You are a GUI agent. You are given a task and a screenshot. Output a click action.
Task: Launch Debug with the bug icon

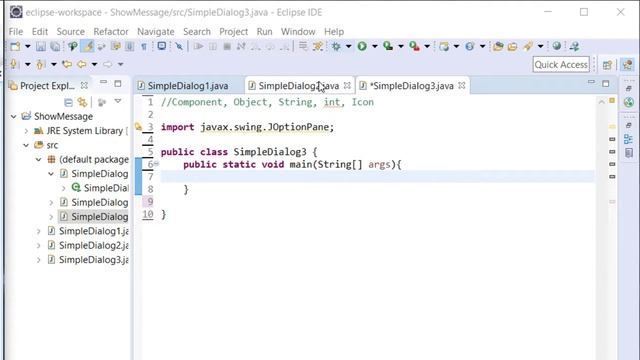(336, 46)
